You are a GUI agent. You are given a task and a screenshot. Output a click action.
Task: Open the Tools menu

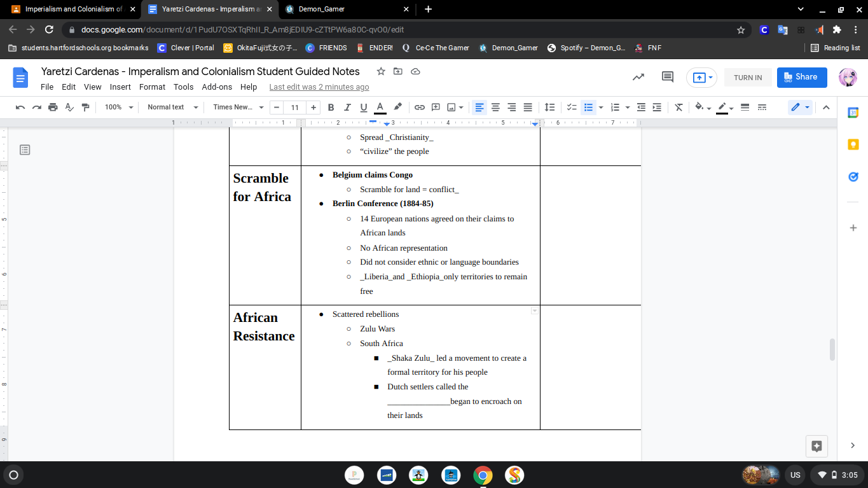183,87
